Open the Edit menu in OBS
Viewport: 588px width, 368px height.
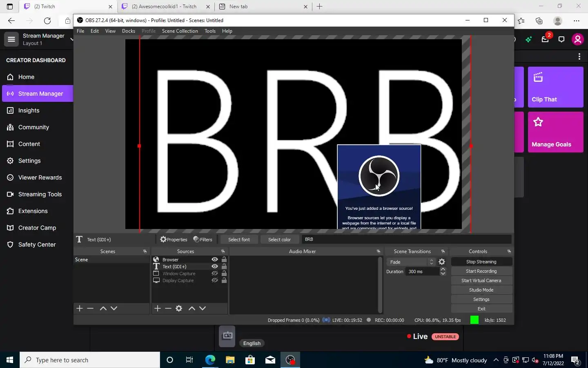pos(95,31)
